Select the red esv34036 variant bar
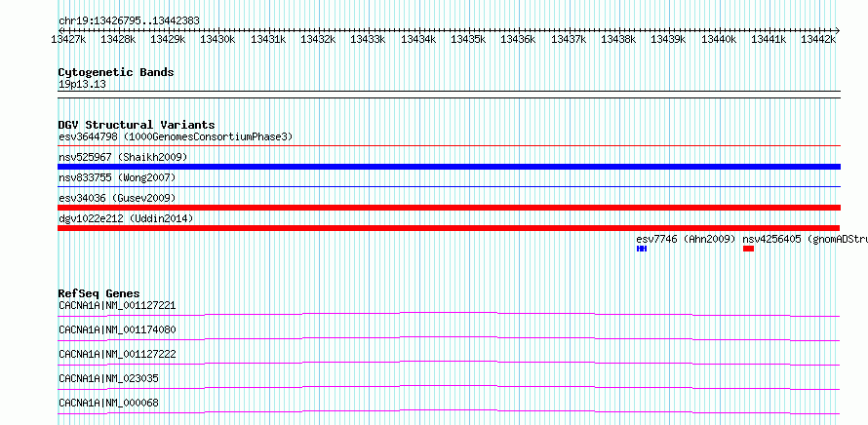The height and width of the screenshot is (425, 868). tap(450, 208)
